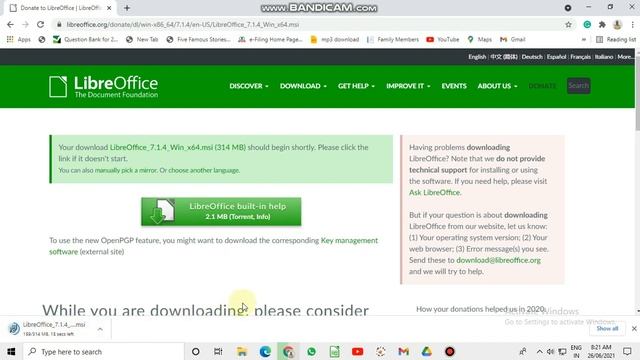Open Apps bookmark shortcut
Viewport: 640px width, 360px height.
point(18,40)
